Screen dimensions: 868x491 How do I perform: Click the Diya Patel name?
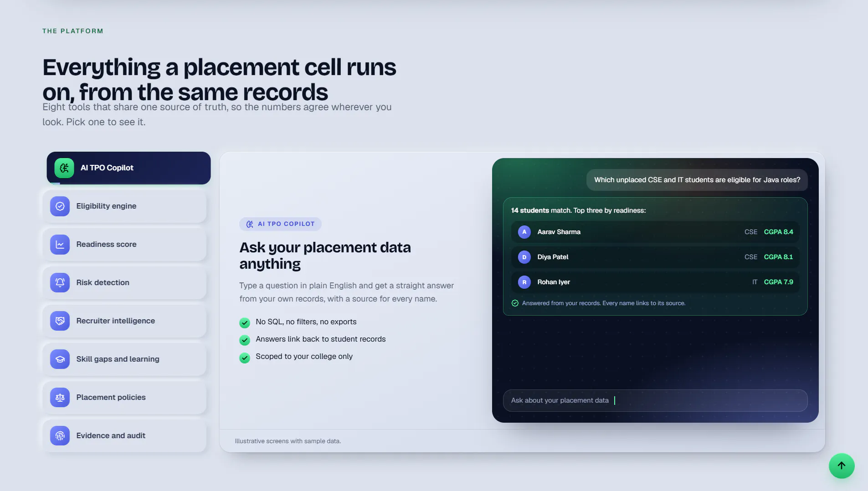(553, 257)
